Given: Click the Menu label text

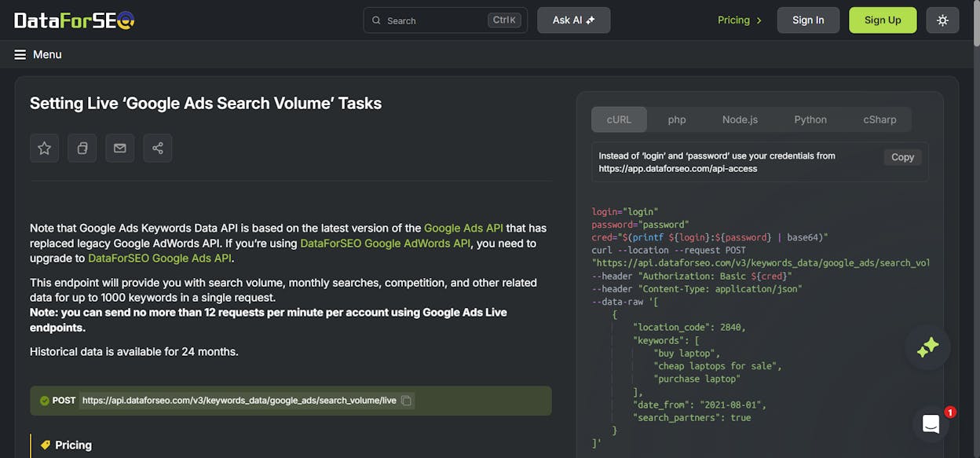Looking at the screenshot, I should pyautogui.click(x=47, y=54).
